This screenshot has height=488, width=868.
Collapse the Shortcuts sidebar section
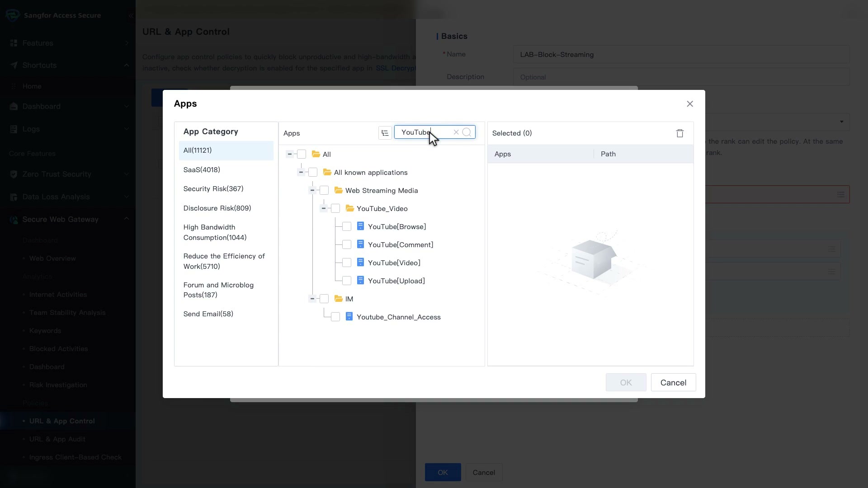[x=127, y=66]
